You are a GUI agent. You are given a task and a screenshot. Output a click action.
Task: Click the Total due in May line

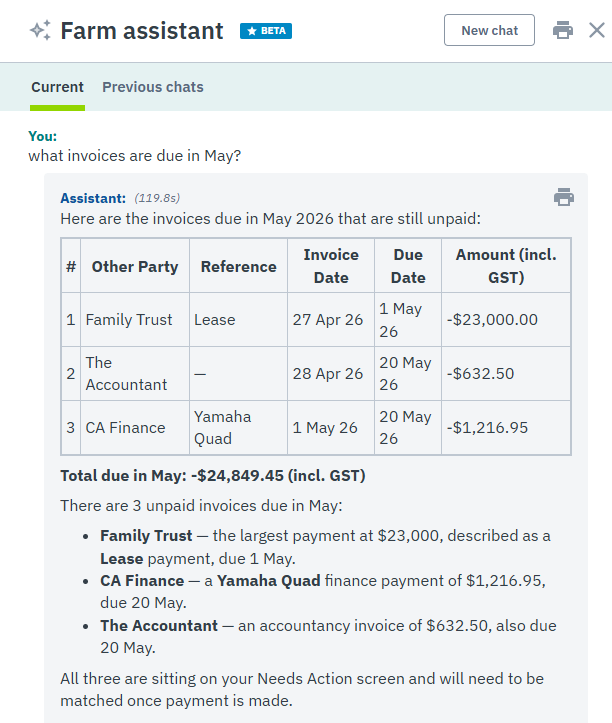coord(213,475)
